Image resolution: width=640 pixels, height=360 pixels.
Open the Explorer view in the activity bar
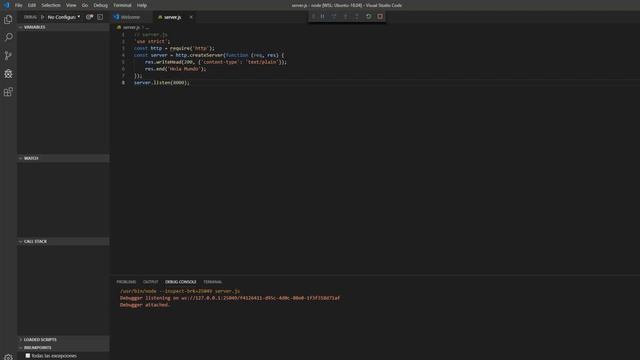[x=8, y=19]
